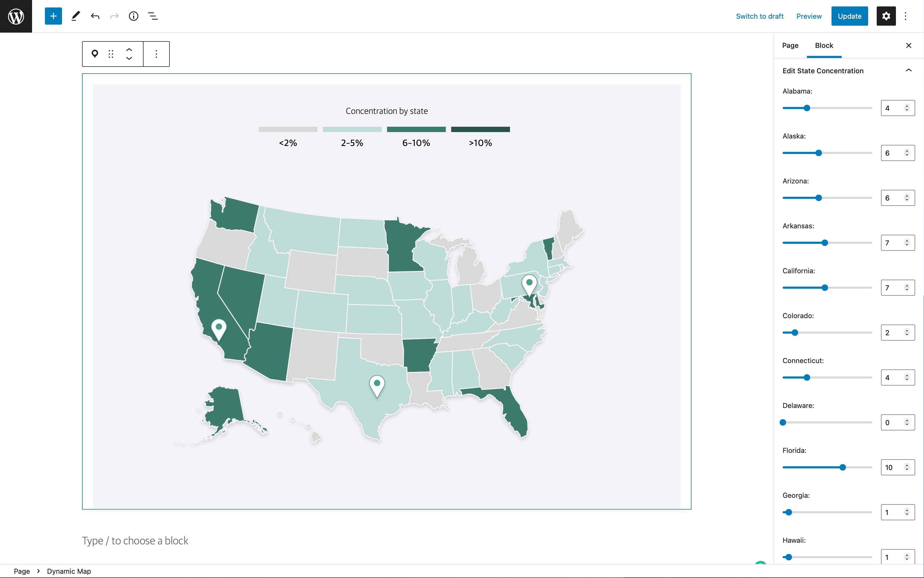Viewport: 924px width, 578px height.
Task: Click the Switch to draft link
Action: [x=759, y=16]
